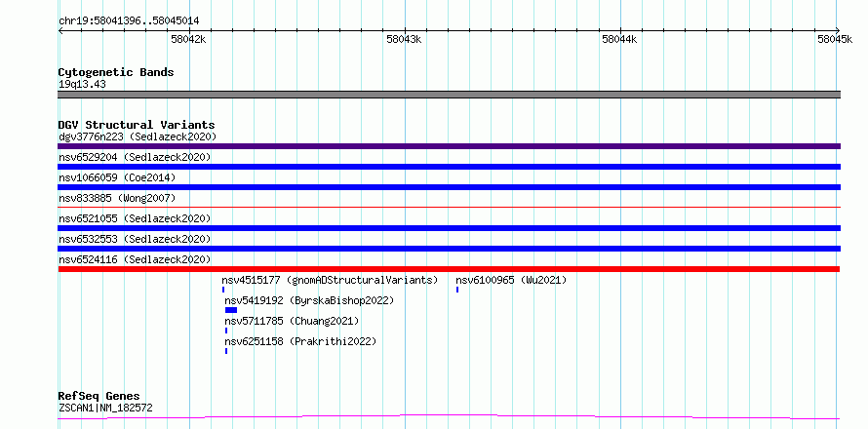The width and height of the screenshot is (868, 429).
Task: Click the chr19:58041396..58045014 region label
Action: (x=129, y=21)
